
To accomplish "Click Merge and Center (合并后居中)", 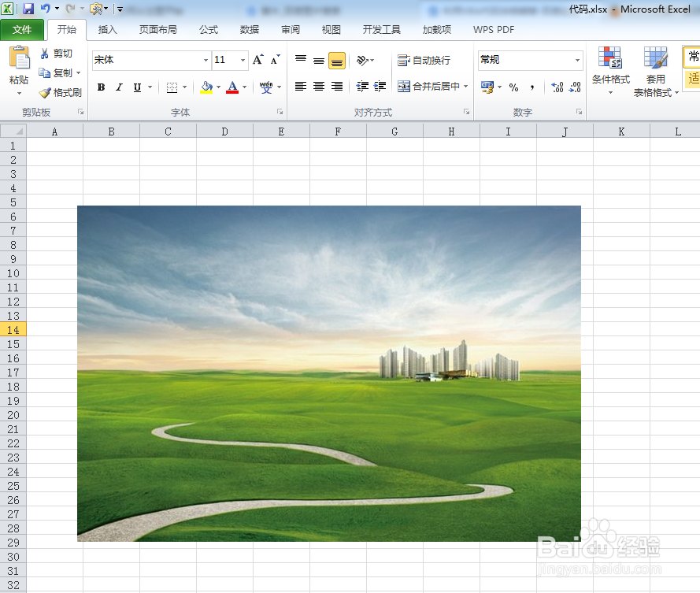I will pos(429,86).
